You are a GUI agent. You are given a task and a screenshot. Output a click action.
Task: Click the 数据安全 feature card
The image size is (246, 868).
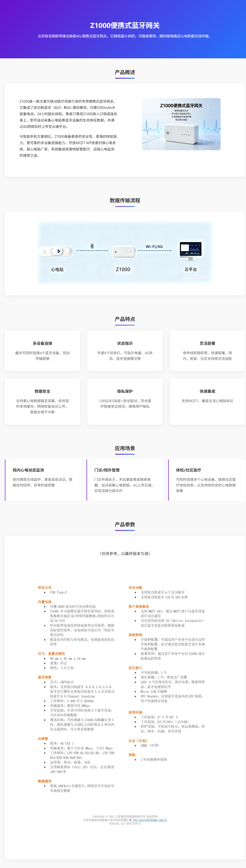42,401
